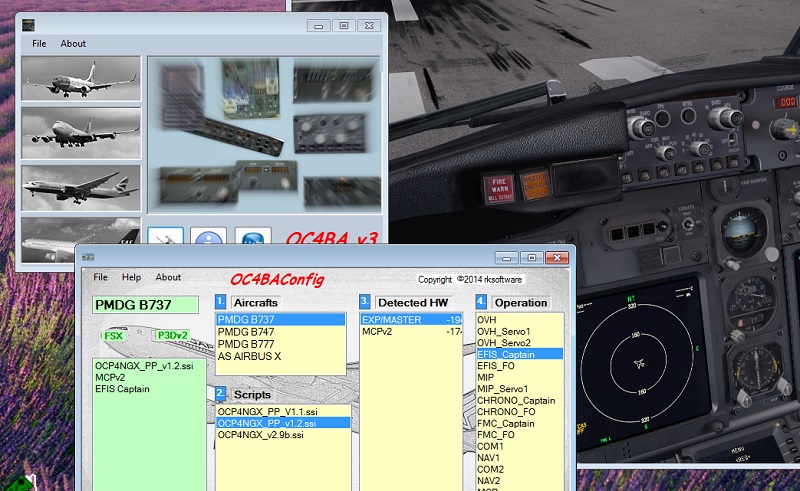This screenshot has width=800, height=491.
Task: Open the Help menu in OC4BAConfig
Action: (x=131, y=277)
